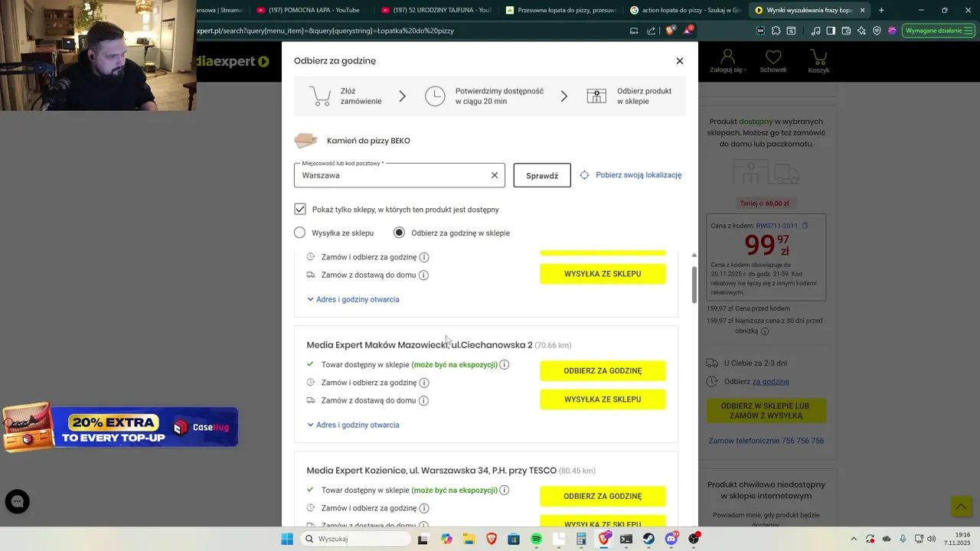
Task: Open the chat bubble widget
Action: pyautogui.click(x=18, y=502)
